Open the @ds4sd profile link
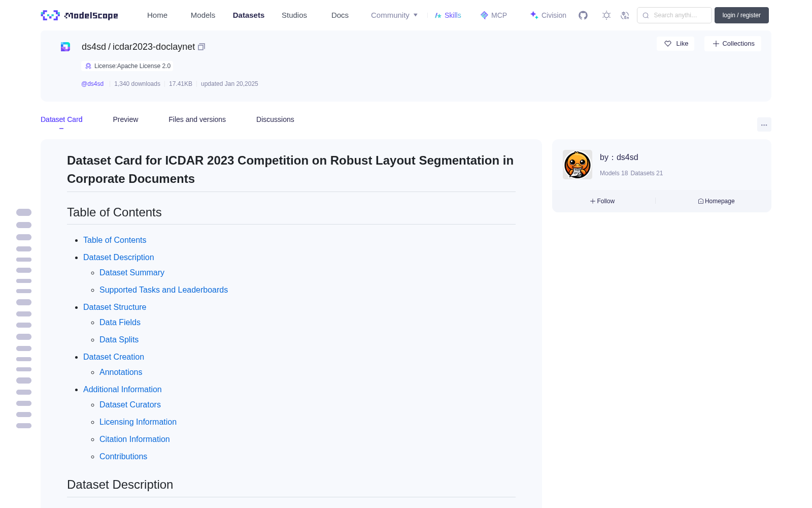Viewport: 812px width, 508px height. coord(92,84)
